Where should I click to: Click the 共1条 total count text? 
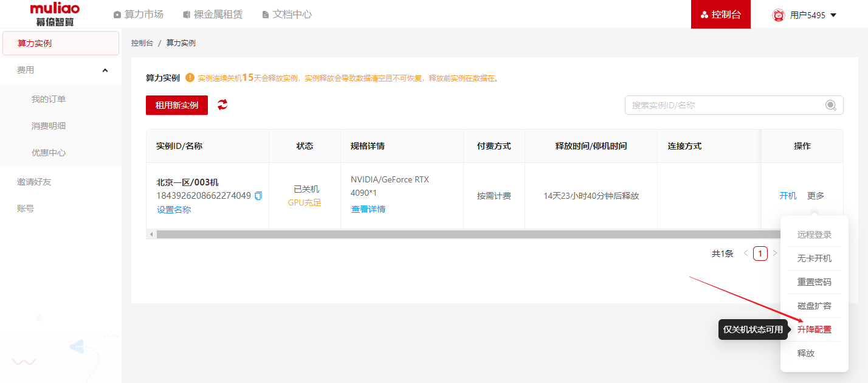click(723, 254)
